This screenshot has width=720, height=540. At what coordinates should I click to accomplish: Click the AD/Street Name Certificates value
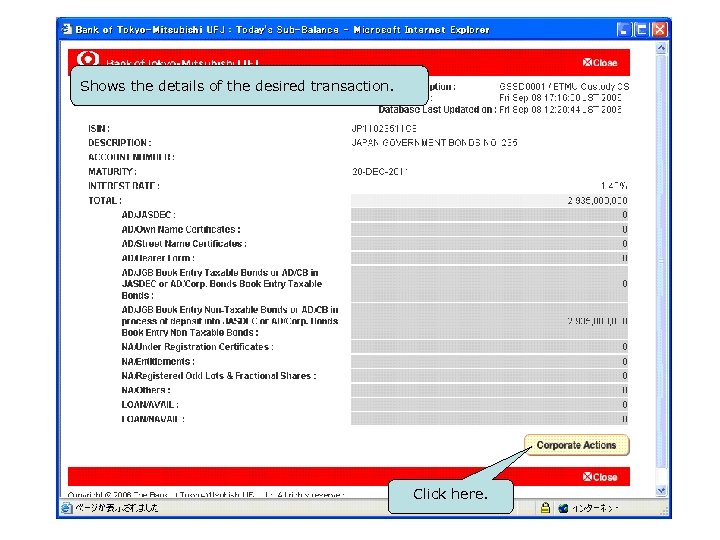[489, 243]
